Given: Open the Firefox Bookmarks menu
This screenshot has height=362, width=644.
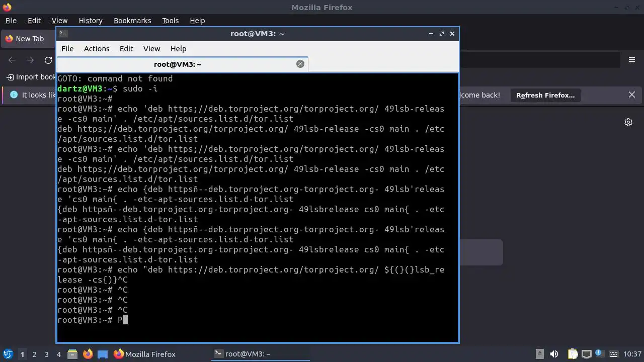Looking at the screenshot, I should 132,21.
